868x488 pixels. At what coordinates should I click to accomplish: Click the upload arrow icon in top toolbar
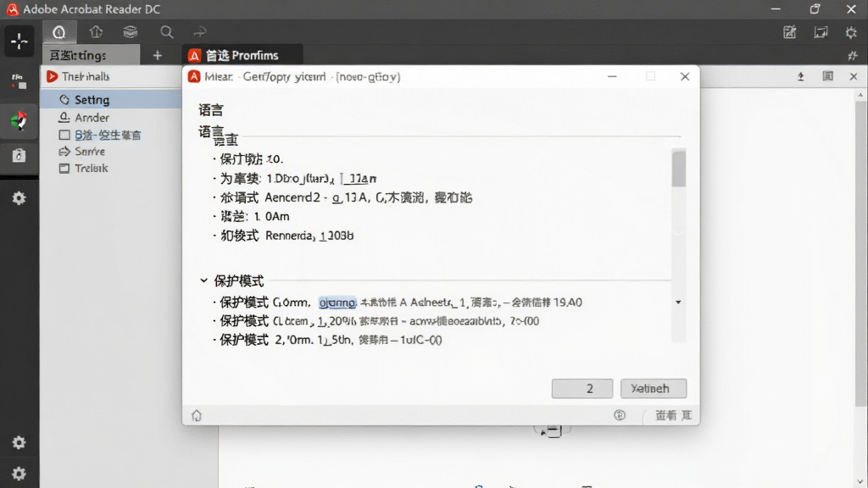96,32
